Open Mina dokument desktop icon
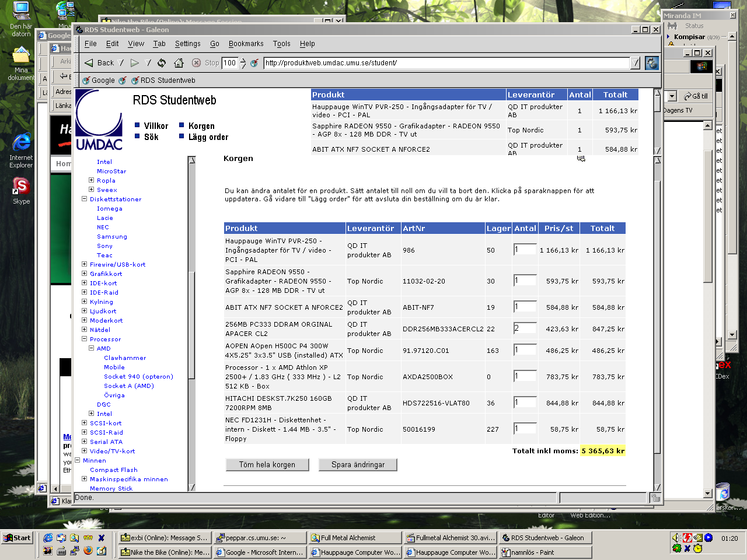The image size is (747, 560). tap(21, 63)
